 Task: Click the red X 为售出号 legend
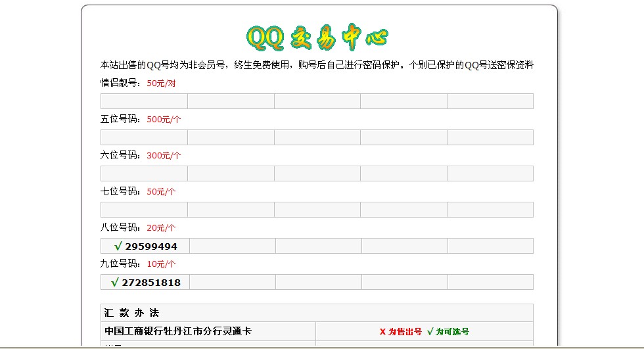400,332
